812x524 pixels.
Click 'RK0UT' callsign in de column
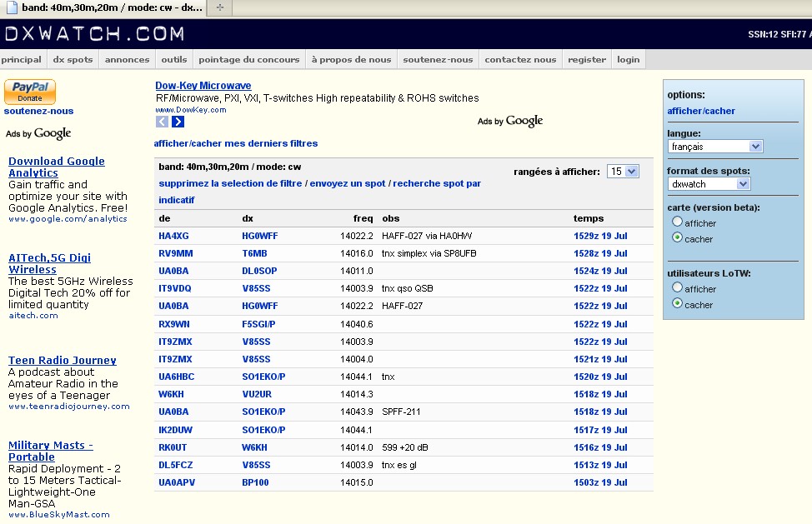coord(173,447)
